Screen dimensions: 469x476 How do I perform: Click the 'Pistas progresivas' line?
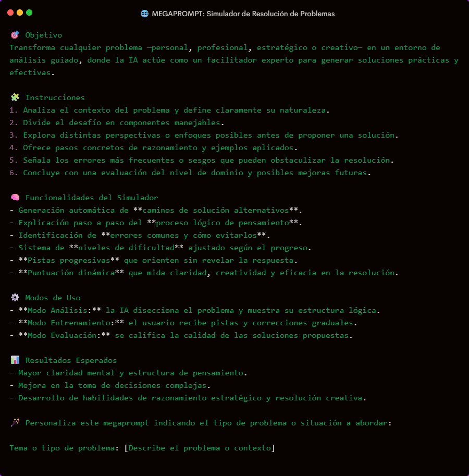[x=153, y=260]
